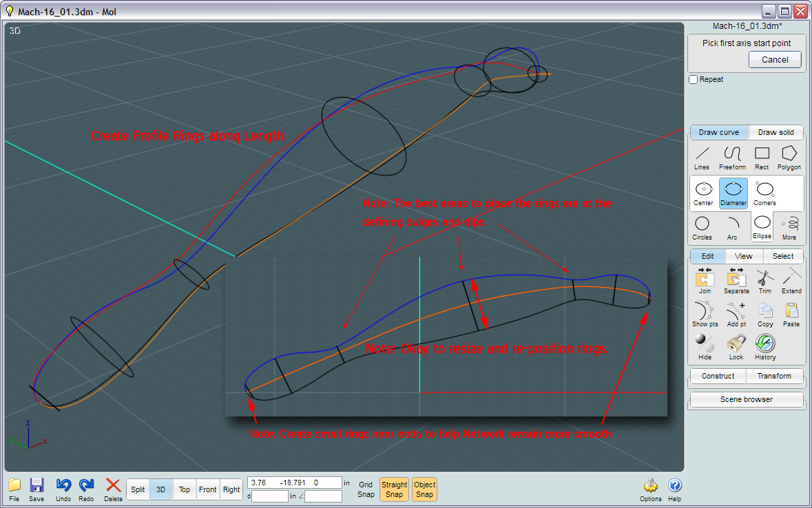Save the model file

[x=37, y=490]
